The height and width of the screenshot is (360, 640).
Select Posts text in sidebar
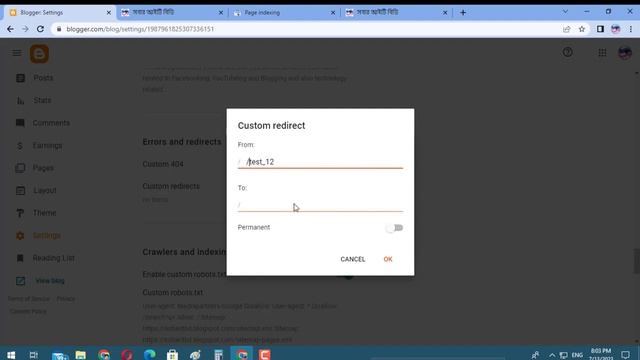pyautogui.click(x=43, y=78)
